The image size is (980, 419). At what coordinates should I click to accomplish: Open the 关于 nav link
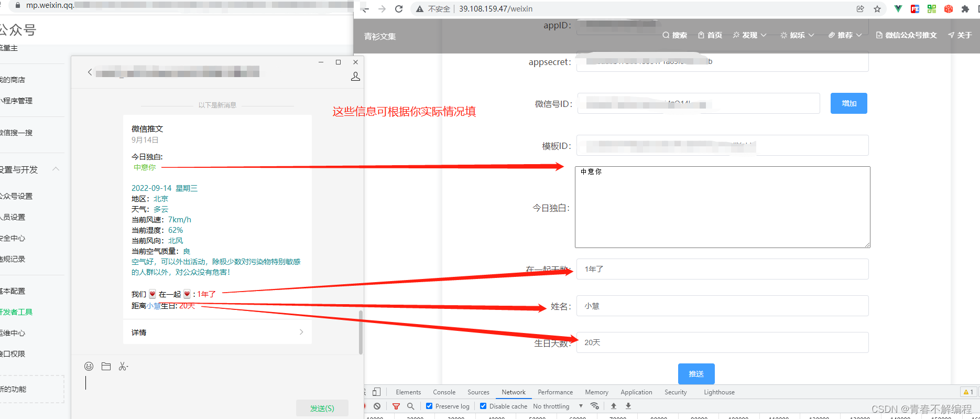[x=960, y=35]
